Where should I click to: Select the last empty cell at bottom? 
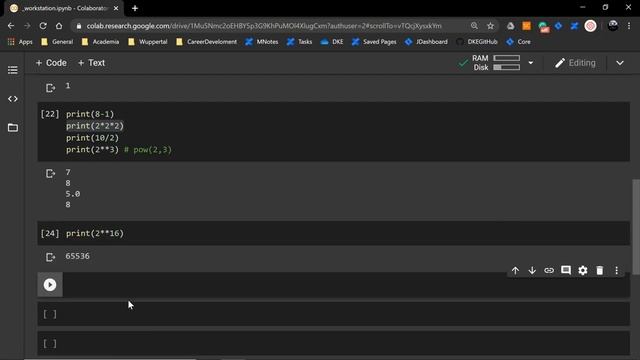[333, 344]
